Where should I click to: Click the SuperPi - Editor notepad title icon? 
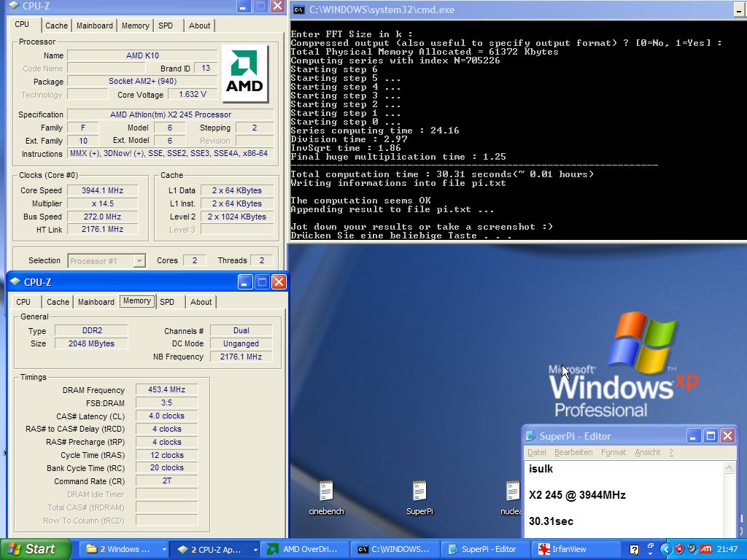click(530, 436)
